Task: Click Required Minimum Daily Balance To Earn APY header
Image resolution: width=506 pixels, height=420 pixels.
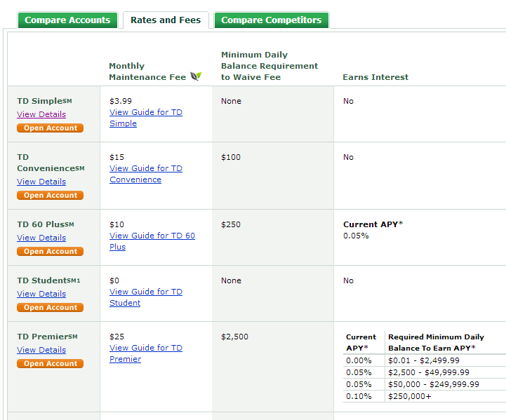Action: click(x=436, y=343)
